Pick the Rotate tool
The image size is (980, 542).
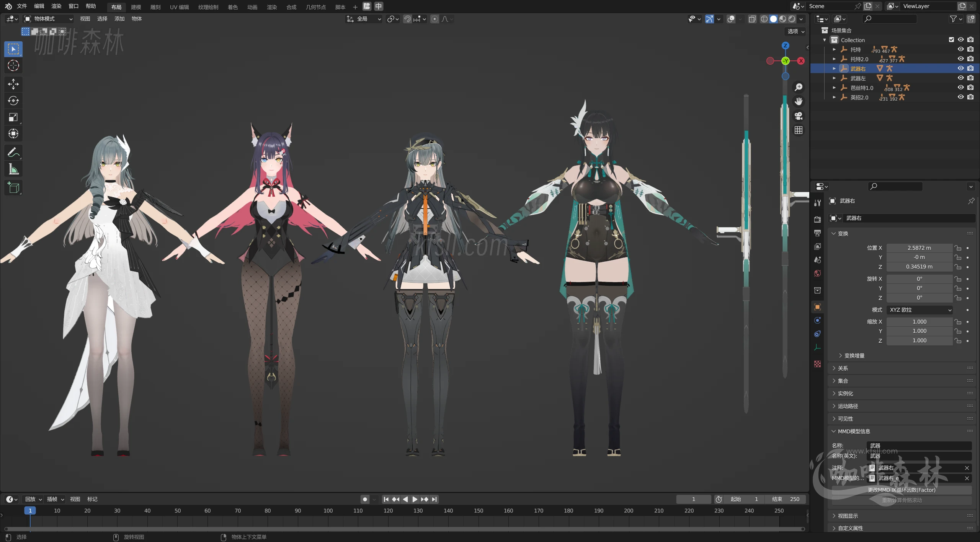point(13,101)
